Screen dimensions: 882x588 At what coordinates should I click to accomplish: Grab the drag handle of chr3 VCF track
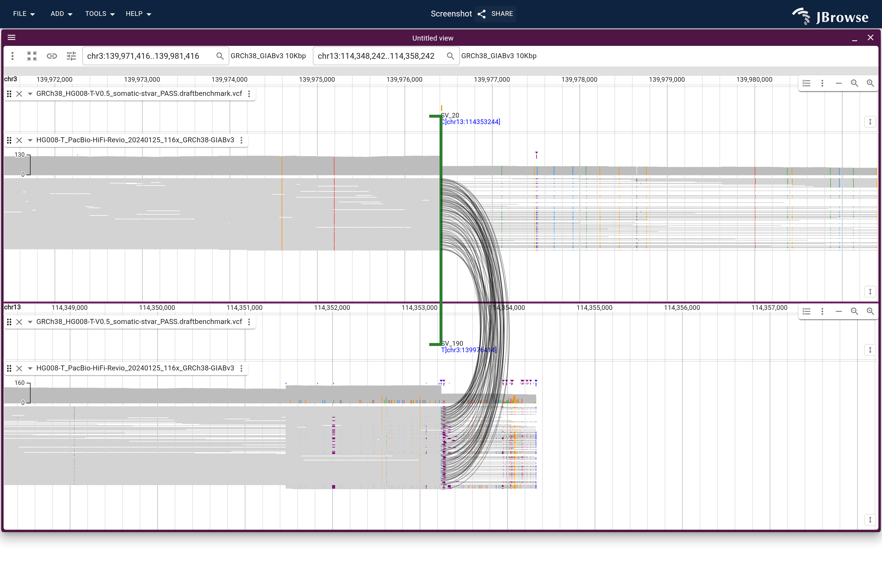tap(9, 94)
